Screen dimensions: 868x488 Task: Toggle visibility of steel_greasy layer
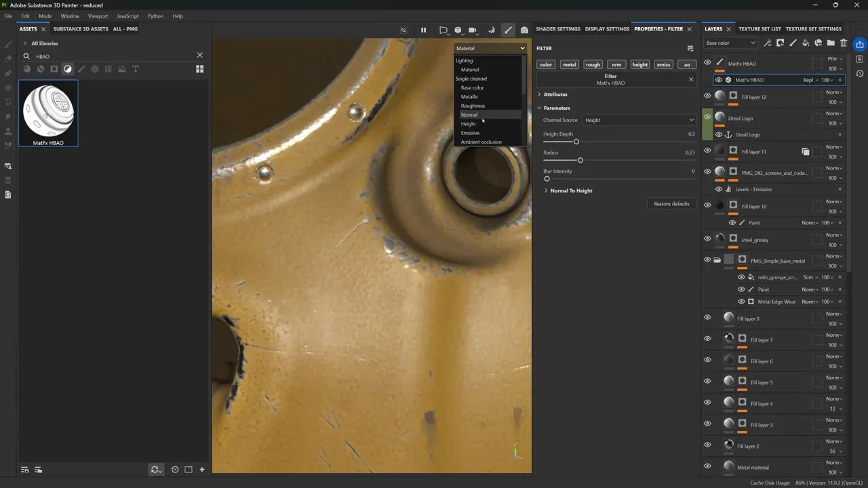click(x=707, y=239)
